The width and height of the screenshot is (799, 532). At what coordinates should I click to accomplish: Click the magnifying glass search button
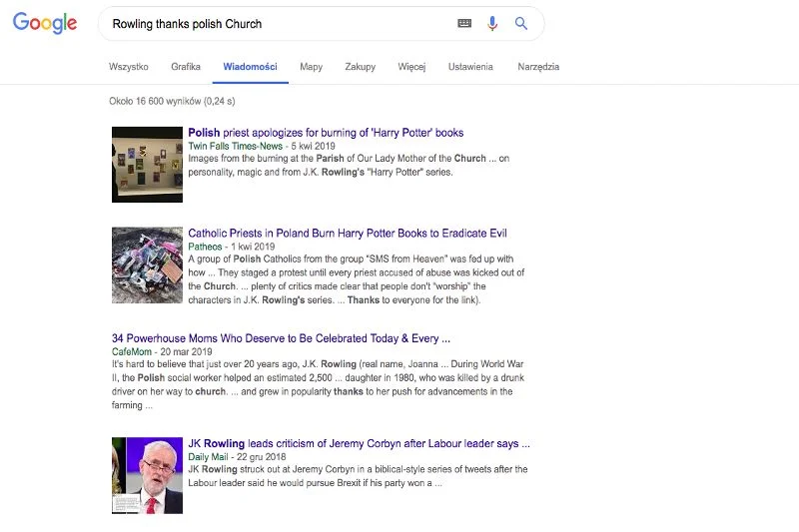pyautogui.click(x=520, y=23)
